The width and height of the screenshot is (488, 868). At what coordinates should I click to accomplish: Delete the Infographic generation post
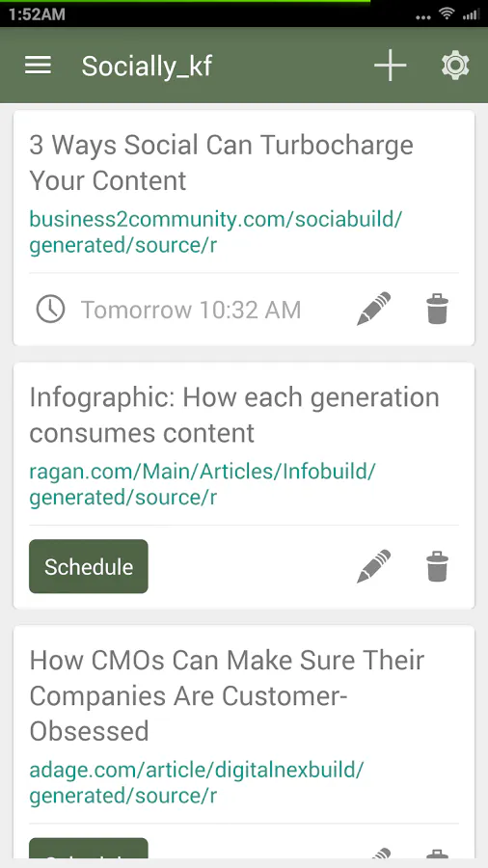pyautogui.click(x=437, y=566)
